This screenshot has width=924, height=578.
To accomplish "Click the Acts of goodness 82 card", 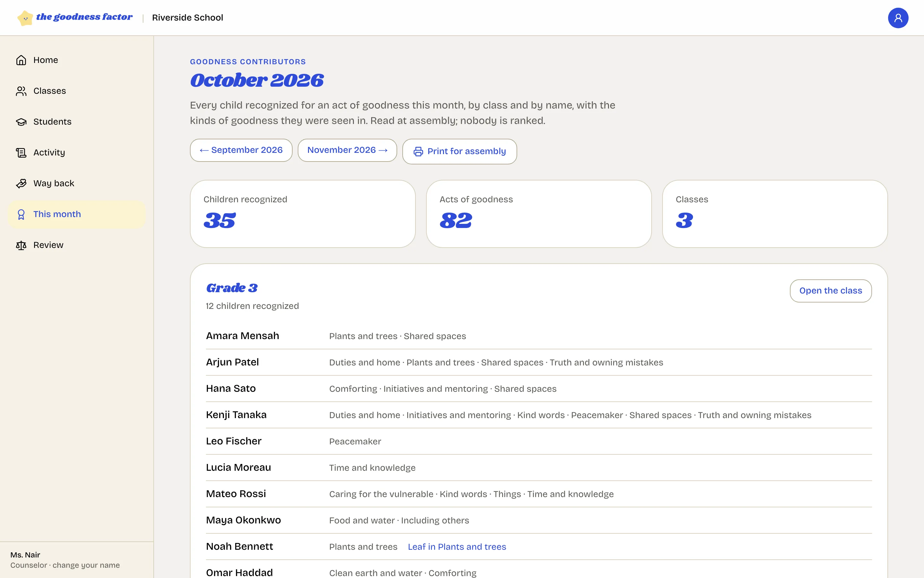I will pyautogui.click(x=538, y=214).
